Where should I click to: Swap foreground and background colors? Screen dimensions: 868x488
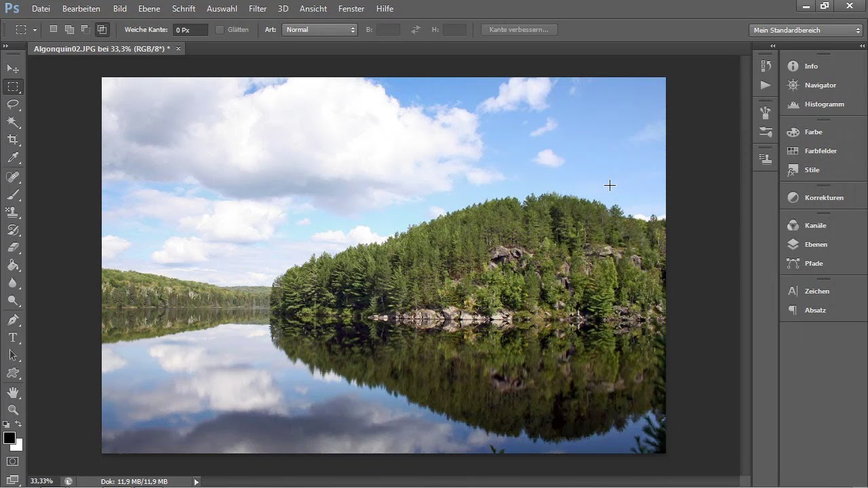[x=19, y=424]
